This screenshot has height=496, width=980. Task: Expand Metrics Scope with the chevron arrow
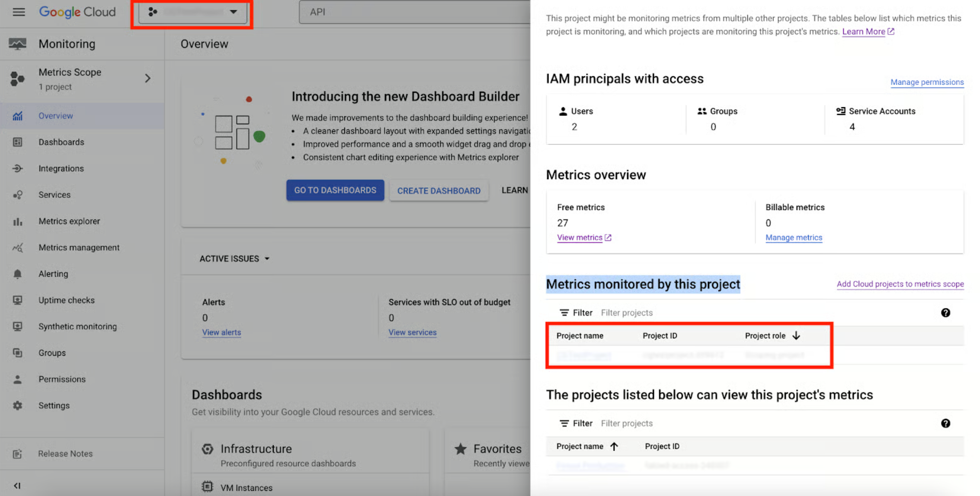148,78
